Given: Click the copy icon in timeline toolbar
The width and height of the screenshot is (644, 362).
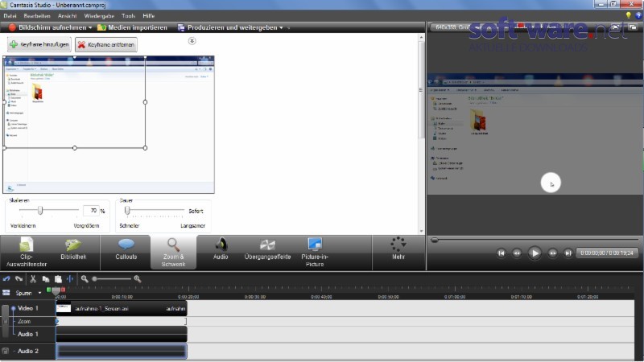Looking at the screenshot, I should (46, 279).
